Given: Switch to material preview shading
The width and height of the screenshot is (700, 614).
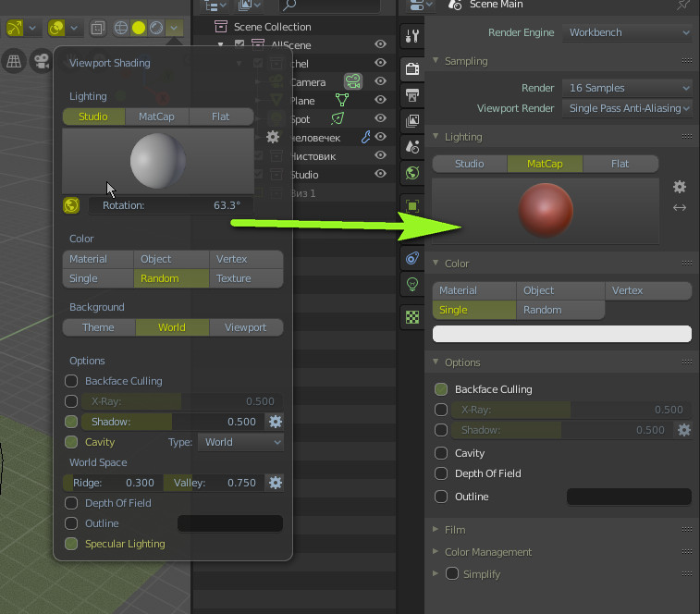Looking at the screenshot, I should (x=155, y=28).
